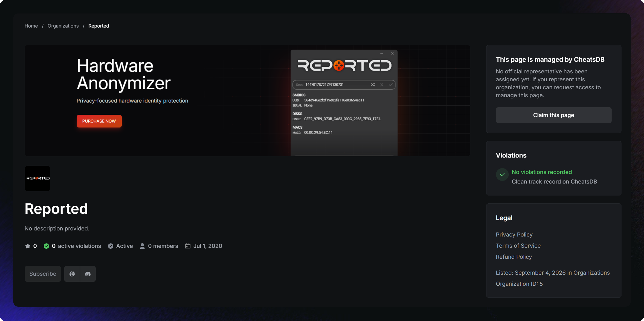Click the green active violations check icon
Viewport: 644px width, 321px height.
pyautogui.click(x=46, y=246)
